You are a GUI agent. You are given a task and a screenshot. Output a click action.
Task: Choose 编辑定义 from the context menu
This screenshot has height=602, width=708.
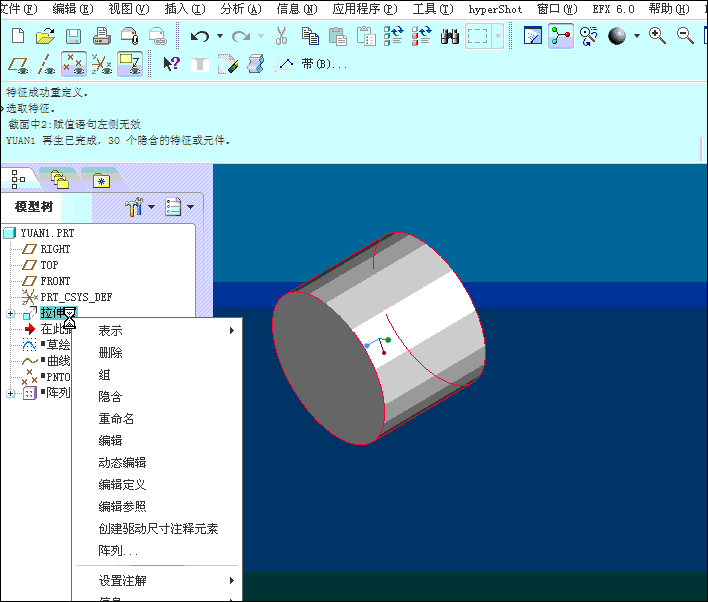(157, 485)
